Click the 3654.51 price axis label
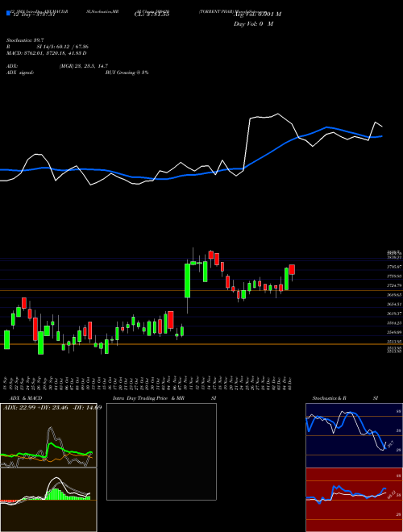Screen dimensions: 403x532 (394, 305)
